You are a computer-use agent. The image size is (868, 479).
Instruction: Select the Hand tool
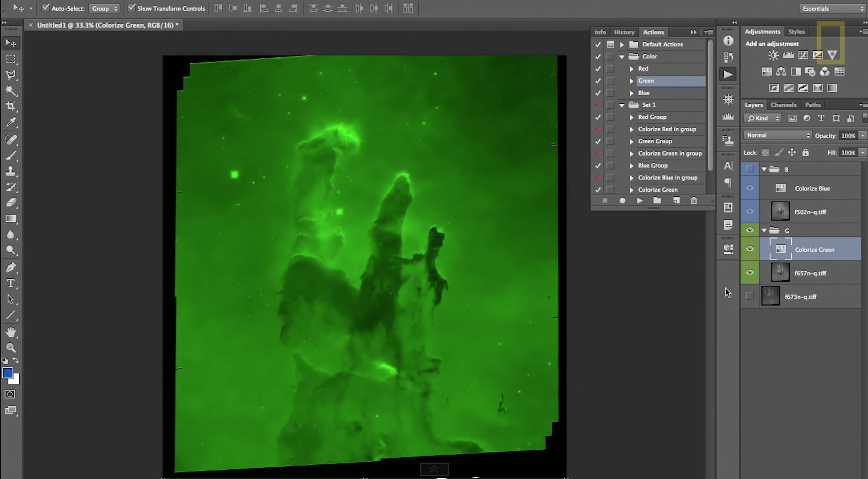coord(11,332)
